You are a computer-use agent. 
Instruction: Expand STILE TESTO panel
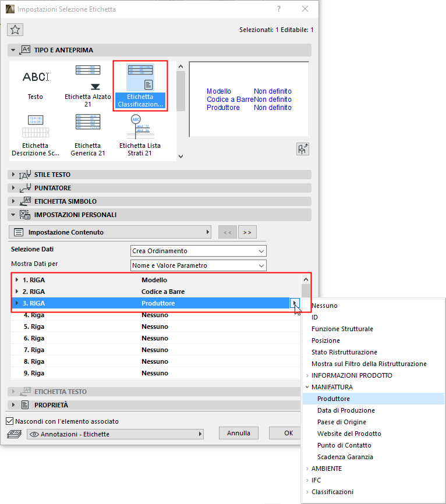(x=13, y=175)
